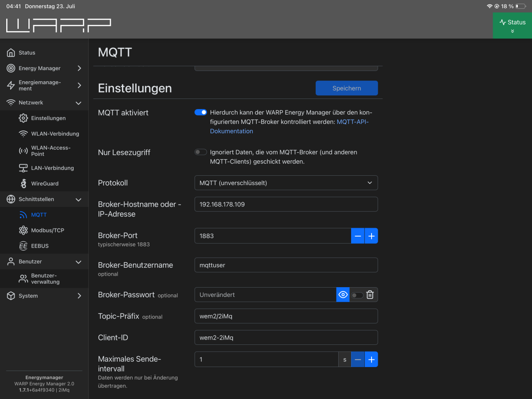Click the Topic-Präfix input field
The image size is (532, 399).
(286, 316)
